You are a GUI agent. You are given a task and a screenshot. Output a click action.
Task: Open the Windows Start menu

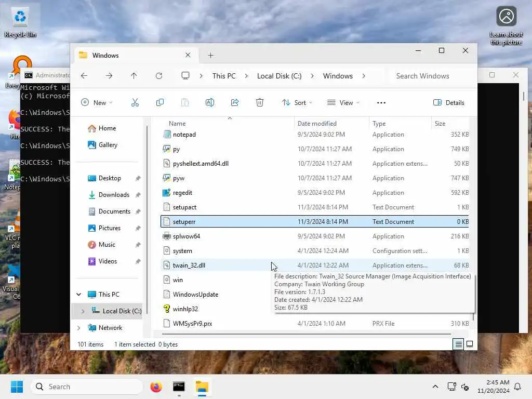tap(17, 387)
